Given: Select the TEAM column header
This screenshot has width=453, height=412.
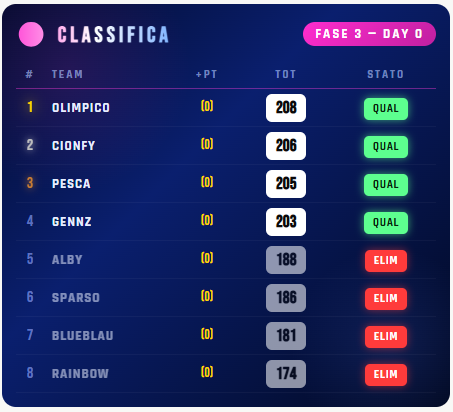Looking at the screenshot, I should pyautogui.click(x=67, y=74).
